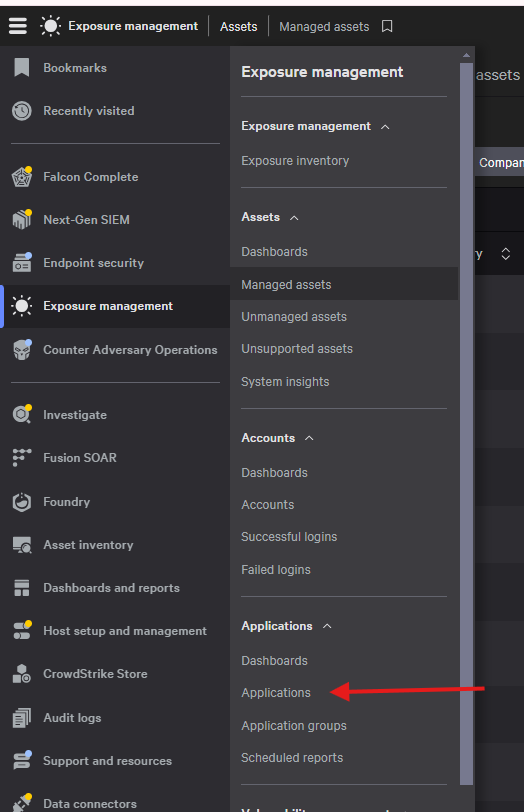This screenshot has height=812, width=524.
Task: Click the Audit logs icon
Action: [x=22, y=718]
